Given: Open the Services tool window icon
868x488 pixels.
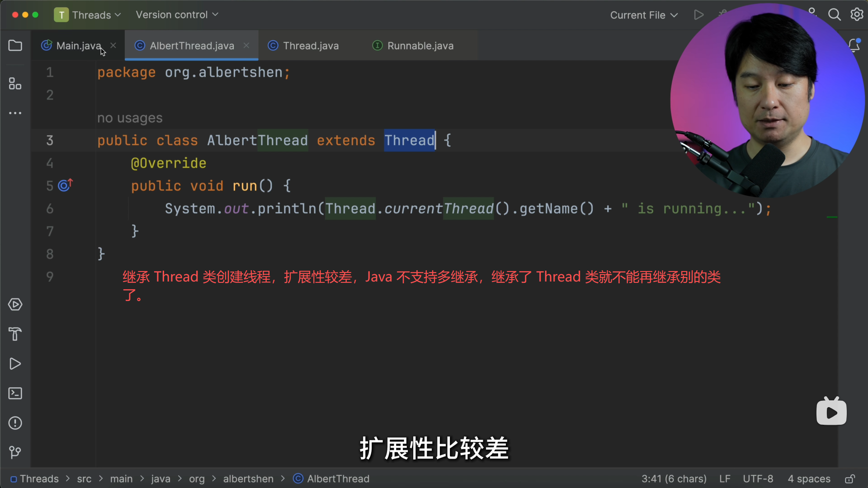Looking at the screenshot, I should (x=15, y=305).
